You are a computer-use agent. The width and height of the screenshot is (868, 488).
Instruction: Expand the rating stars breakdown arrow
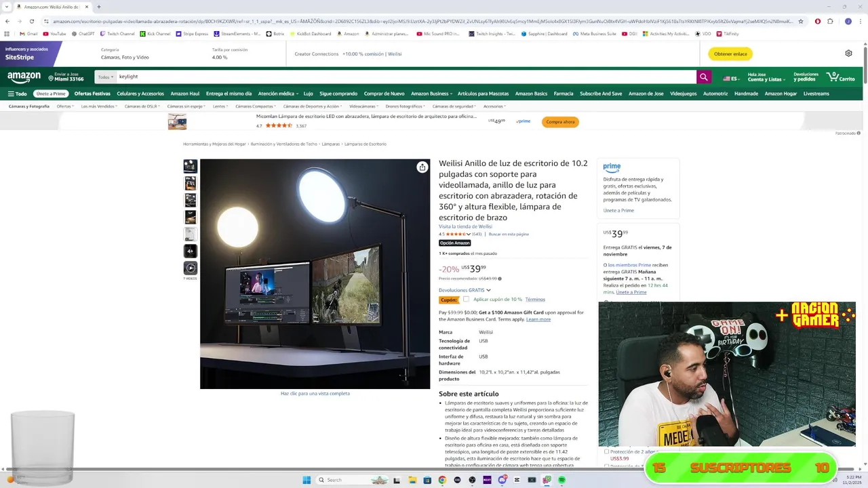click(469, 235)
